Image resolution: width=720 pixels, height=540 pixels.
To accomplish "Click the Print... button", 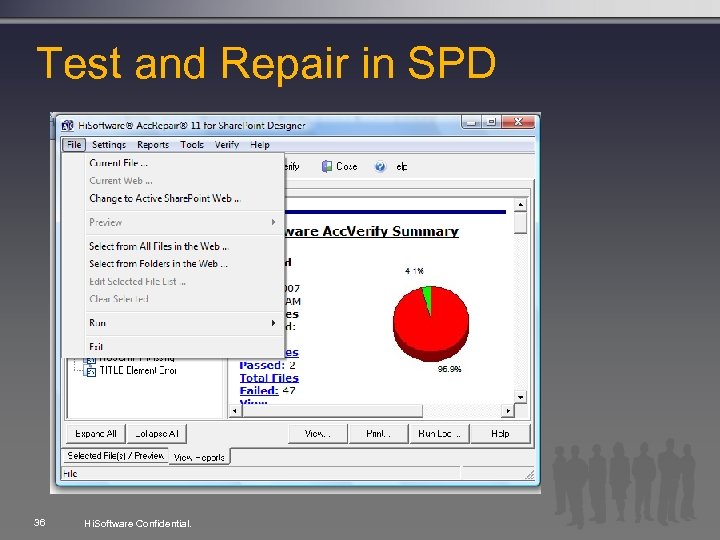I will pyautogui.click(x=378, y=433).
